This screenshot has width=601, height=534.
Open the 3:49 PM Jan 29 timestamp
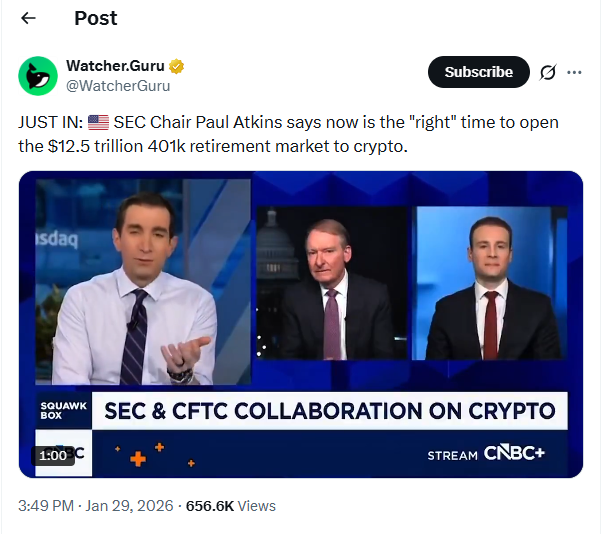[95, 506]
